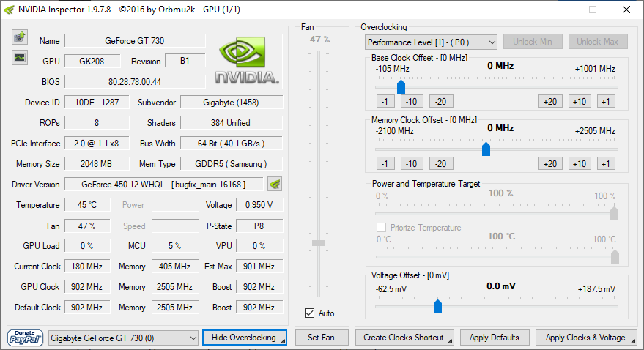Click the PayPal Donate button

tap(25, 338)
